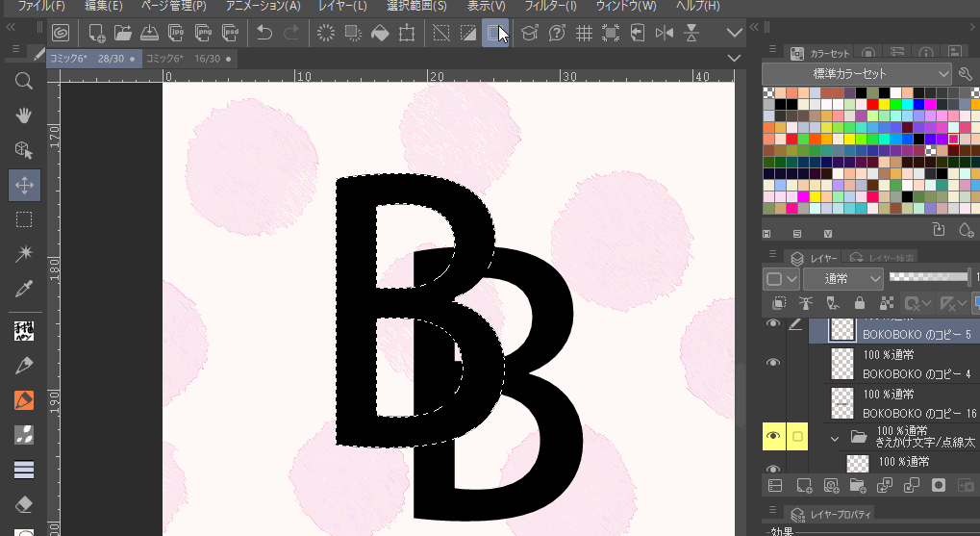Select the Eraser tool
Screen dimensions: 980x536
click(x=24, y=503)
